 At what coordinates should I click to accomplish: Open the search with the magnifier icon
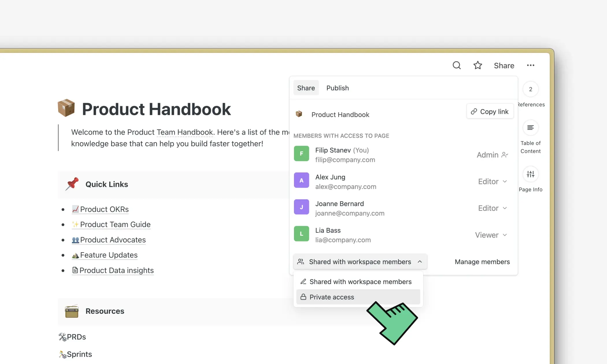coord(456,65)
